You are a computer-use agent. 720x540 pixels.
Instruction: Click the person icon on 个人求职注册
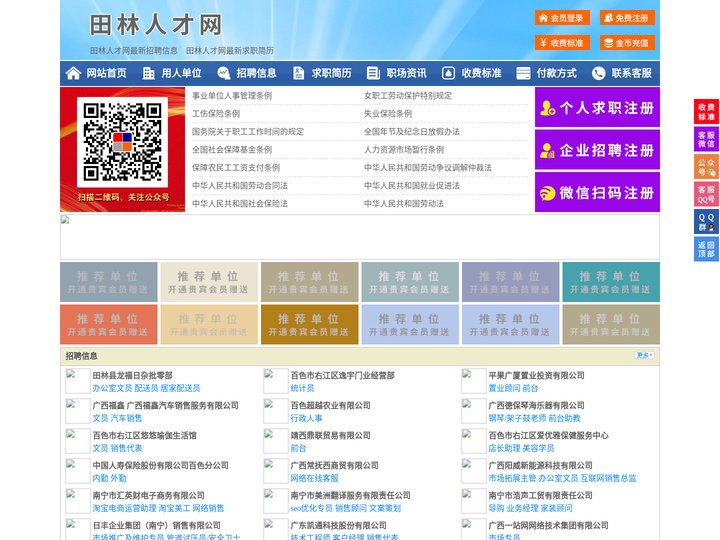point(547,108)
